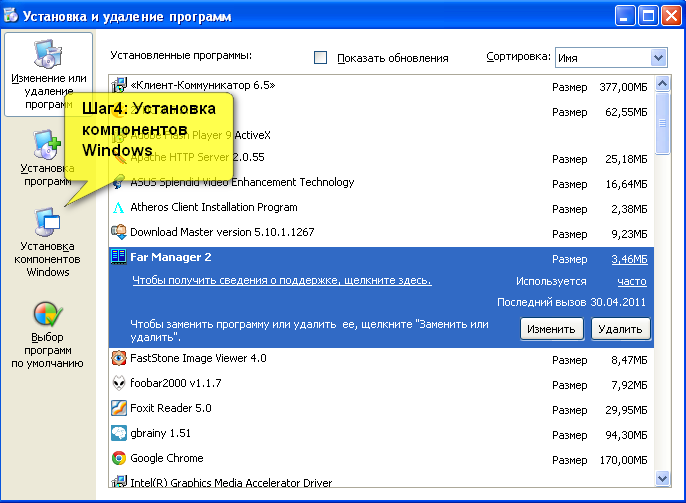Maximize the Установка и удаление программ window

click(648, 16)
